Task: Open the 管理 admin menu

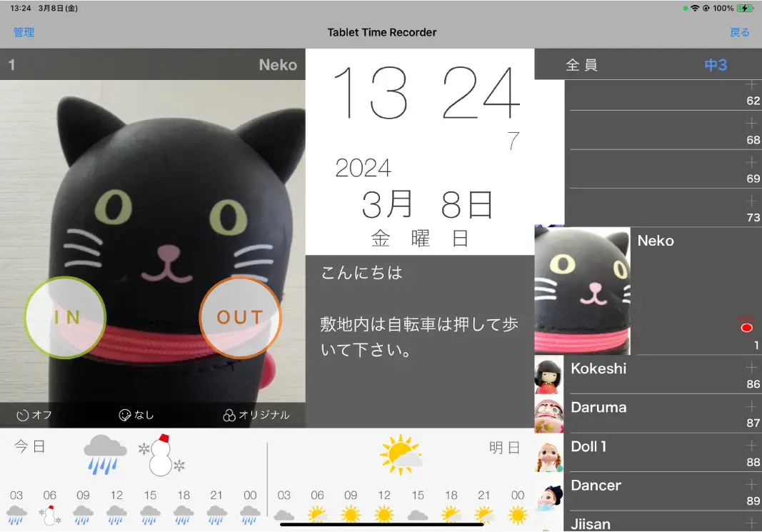Action: click(x=24, y=32)
